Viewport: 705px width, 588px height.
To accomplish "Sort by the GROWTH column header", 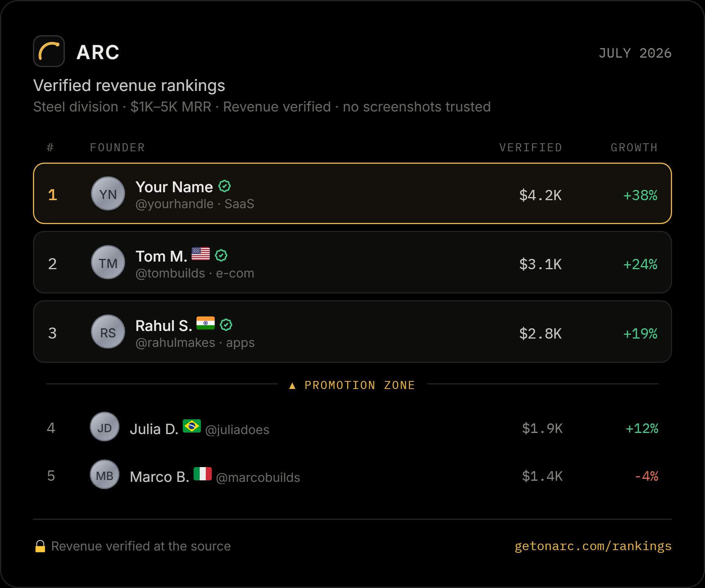I will pos(634,147).
